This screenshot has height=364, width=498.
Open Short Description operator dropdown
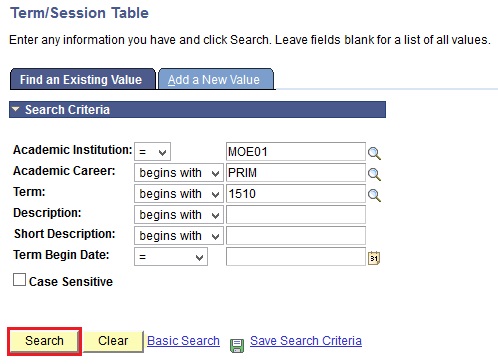(x=179, y=236)
